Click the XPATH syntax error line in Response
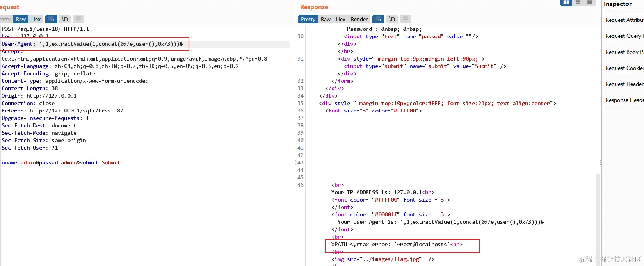 pyautogui.click(x=397, y=244)
